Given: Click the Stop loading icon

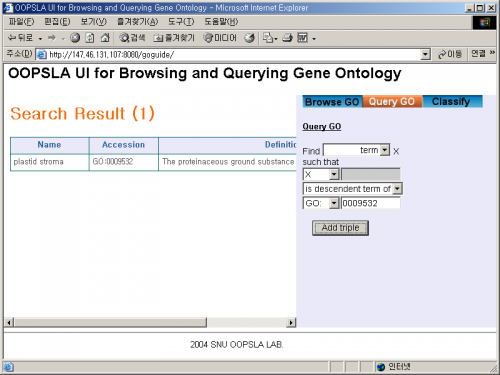Looking at the screenshot, I should [x=75, y=38].
